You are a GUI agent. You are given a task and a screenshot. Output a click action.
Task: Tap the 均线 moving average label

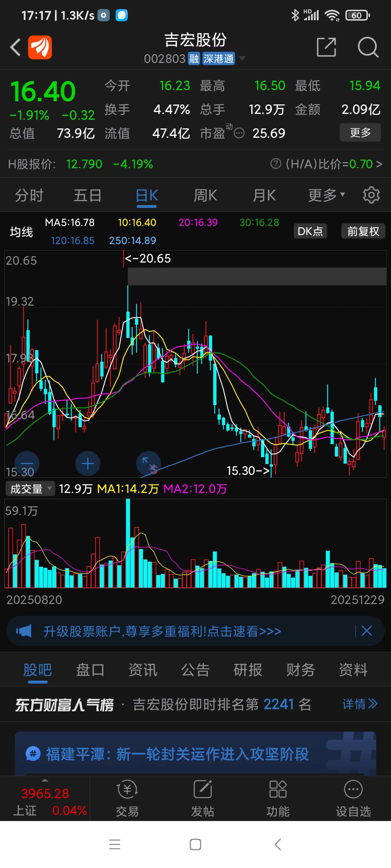coord(21,232)
